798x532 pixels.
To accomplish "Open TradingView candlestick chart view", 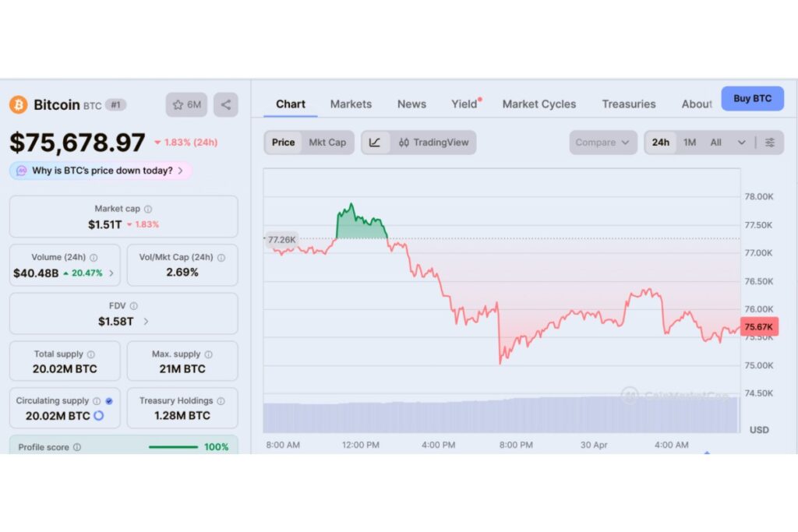I will click(433, 142).
